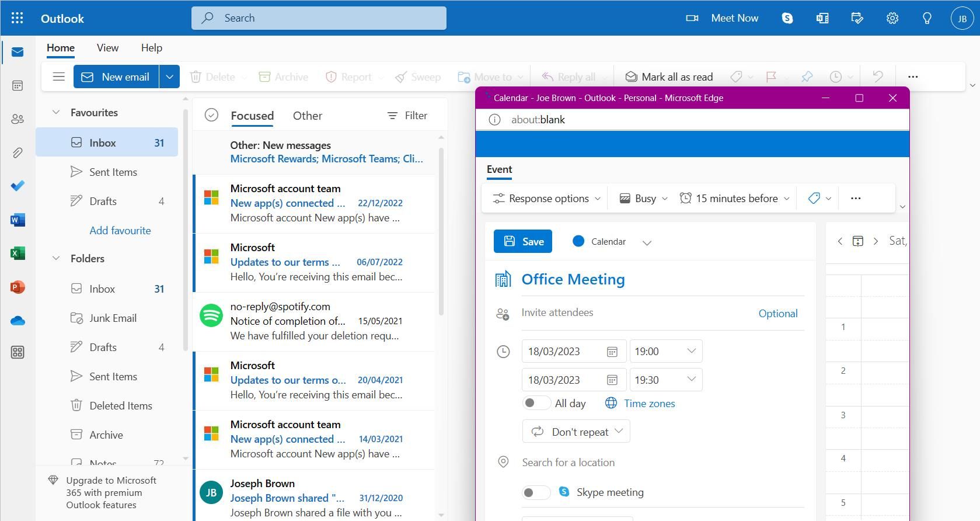980x521 pixels.
Task: Open the app launcher grid icon
Action: pos(17,18)
